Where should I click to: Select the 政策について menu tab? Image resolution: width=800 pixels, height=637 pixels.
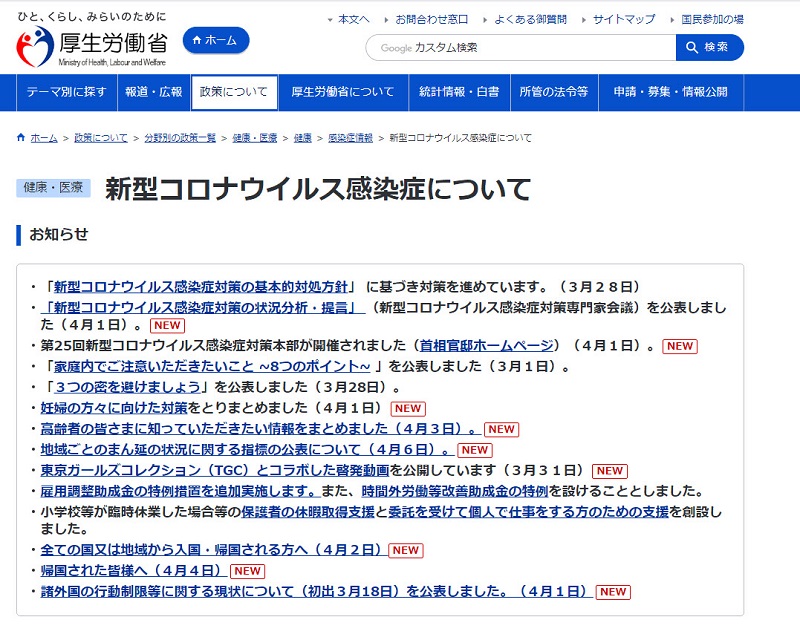(234, 92)
